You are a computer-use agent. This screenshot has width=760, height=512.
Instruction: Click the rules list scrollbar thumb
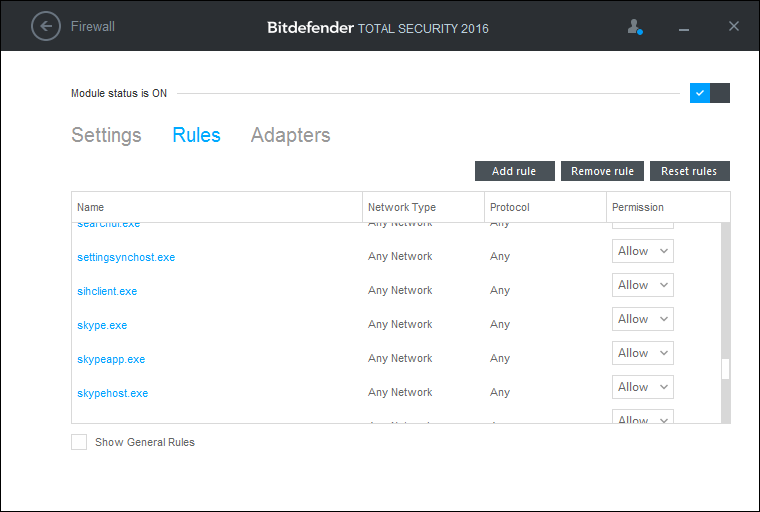point(726,369)
